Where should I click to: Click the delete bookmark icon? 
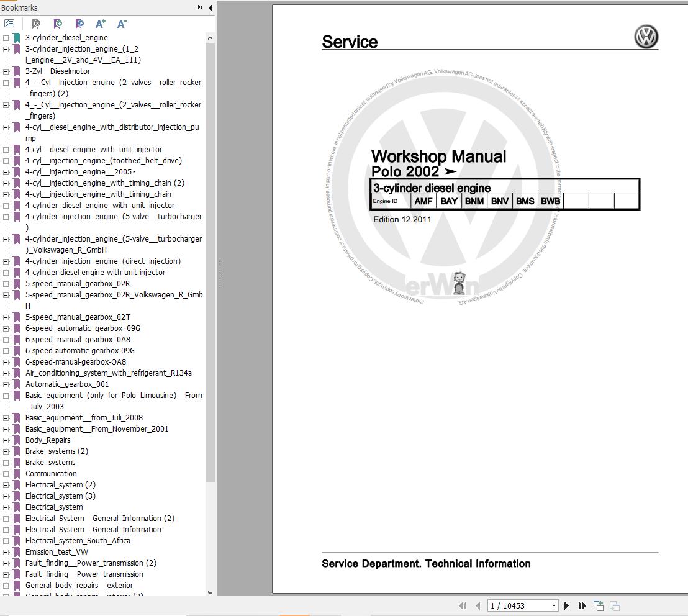36,24
